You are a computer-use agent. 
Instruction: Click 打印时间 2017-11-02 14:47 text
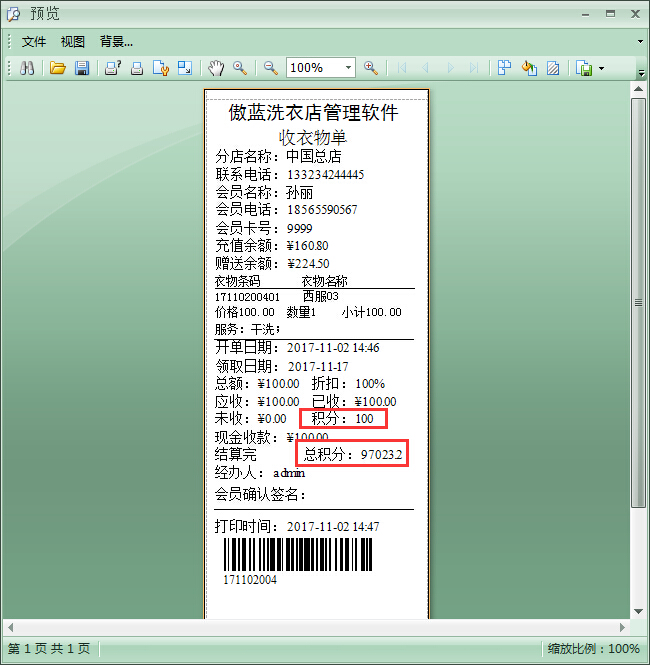pyautogui.click(x=297, y=526)
